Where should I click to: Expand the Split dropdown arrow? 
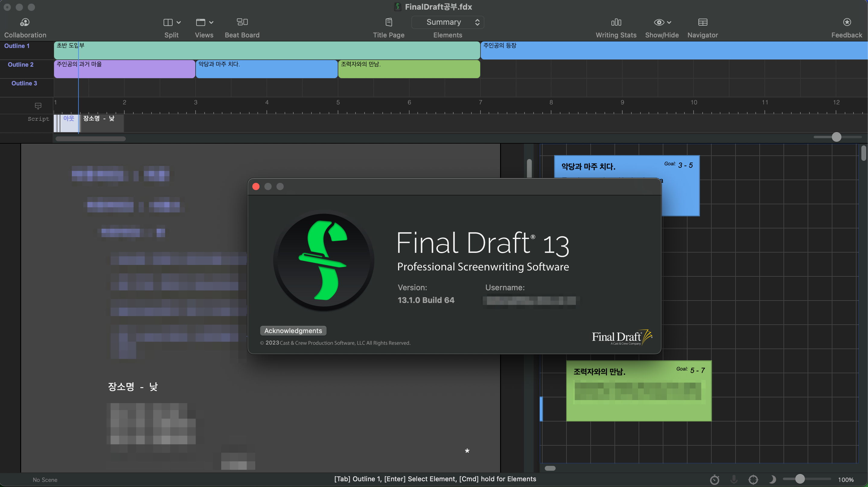179,23
